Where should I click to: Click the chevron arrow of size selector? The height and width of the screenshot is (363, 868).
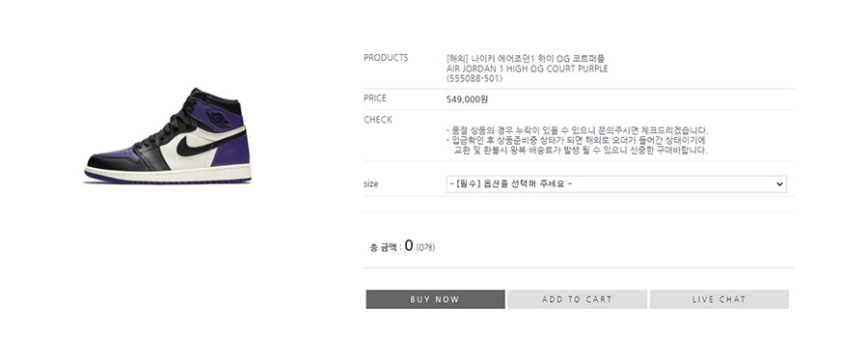pos(779,184)
